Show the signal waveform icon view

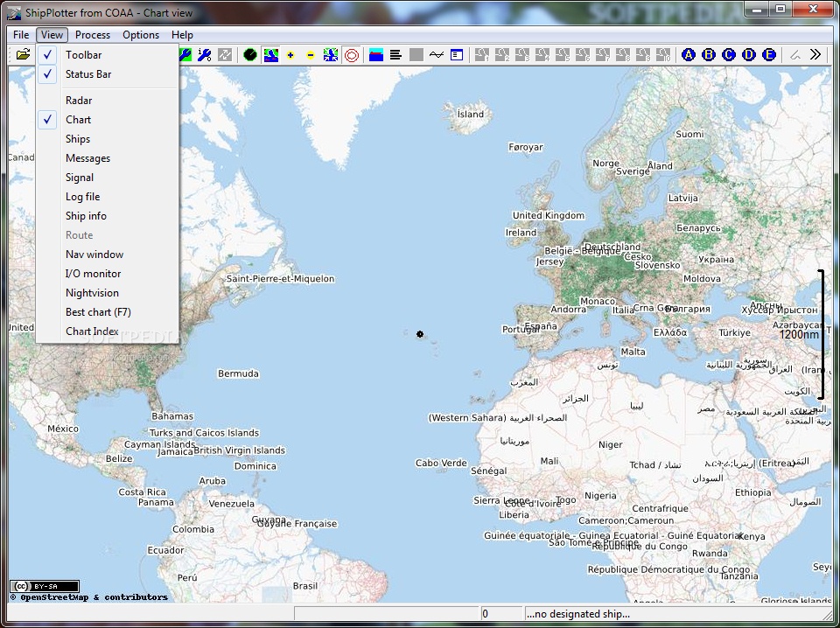[437, 54]
